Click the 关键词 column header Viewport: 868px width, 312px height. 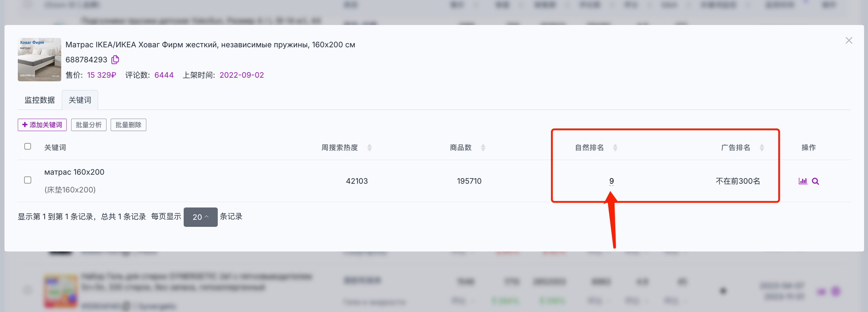55,148
